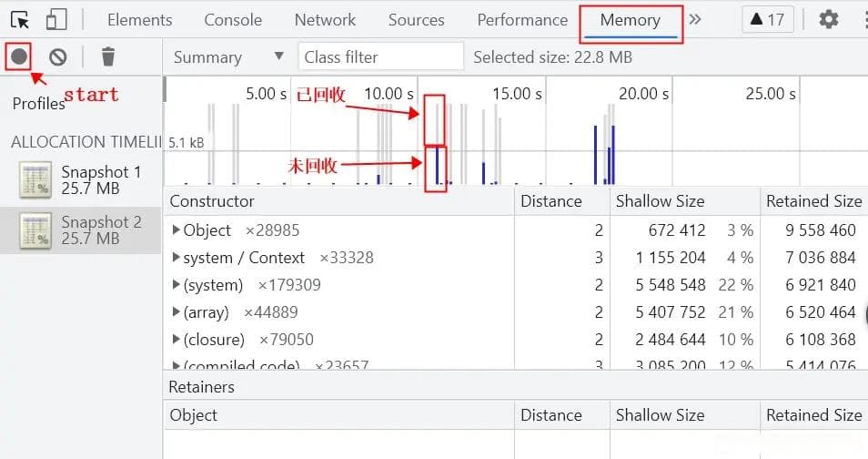Click the Class filter input field
The image size is (868, 459).
[x=380, y=56]
